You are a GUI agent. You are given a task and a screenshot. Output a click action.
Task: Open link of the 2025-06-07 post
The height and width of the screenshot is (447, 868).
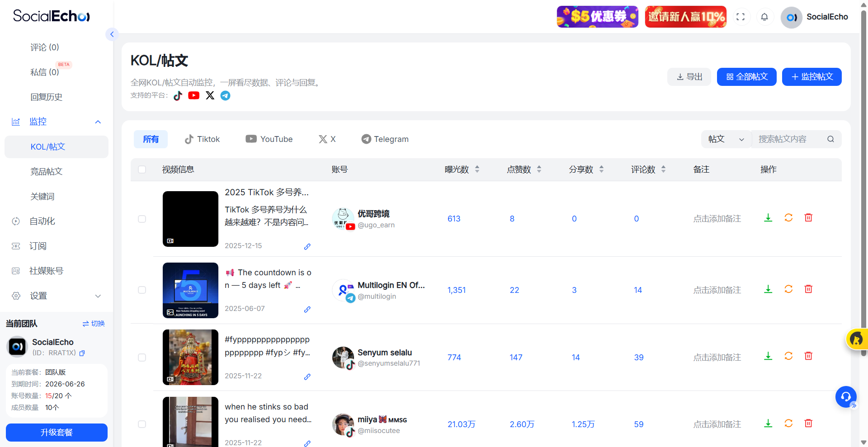307,310
